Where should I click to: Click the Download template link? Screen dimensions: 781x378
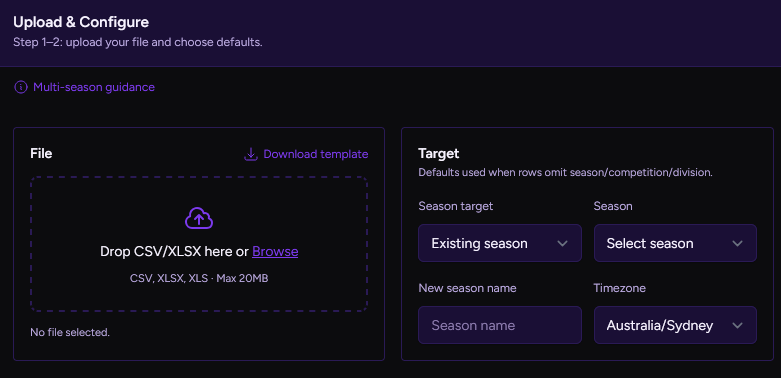coord(316,154)
